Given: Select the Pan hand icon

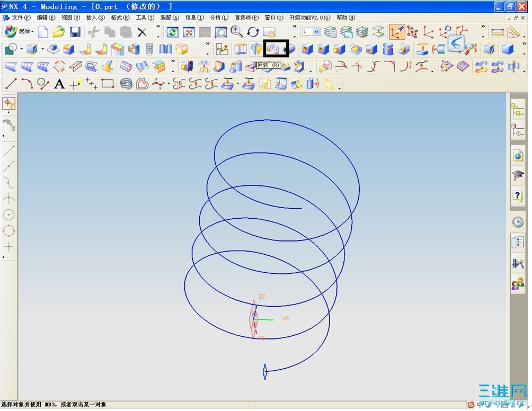Looking at the screenshot, I should 269,32.
